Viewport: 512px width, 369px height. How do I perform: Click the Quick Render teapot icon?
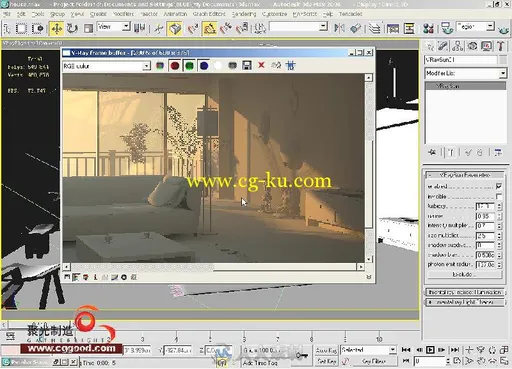(x=504, y=29)
